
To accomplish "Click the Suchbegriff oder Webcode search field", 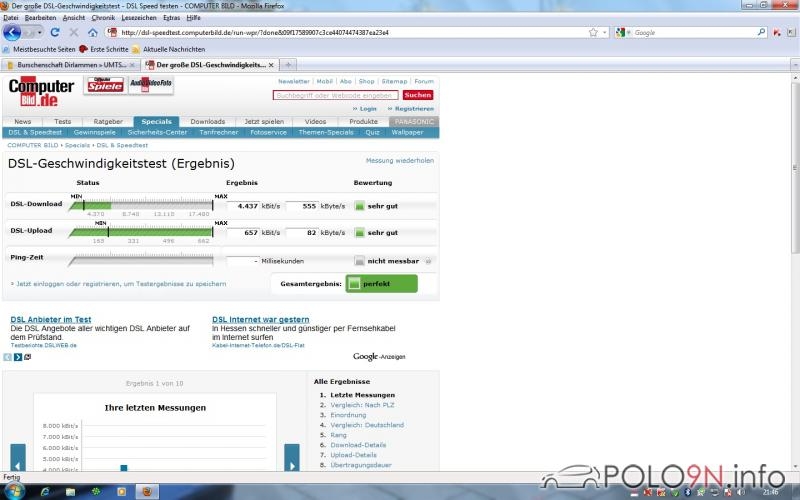I will tap(335, 95).
